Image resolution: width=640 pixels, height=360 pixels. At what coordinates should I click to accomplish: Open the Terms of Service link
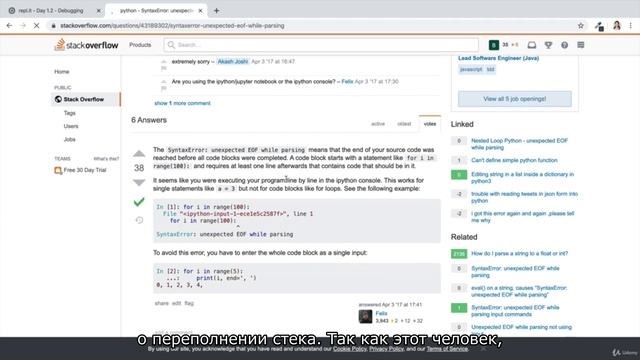pyautogui.click(x=447, y=349)
